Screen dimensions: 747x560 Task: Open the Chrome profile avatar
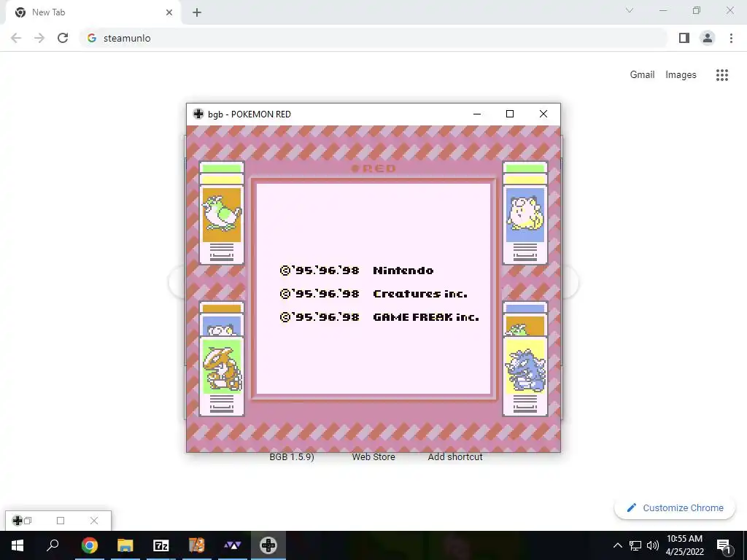point(708,38)
